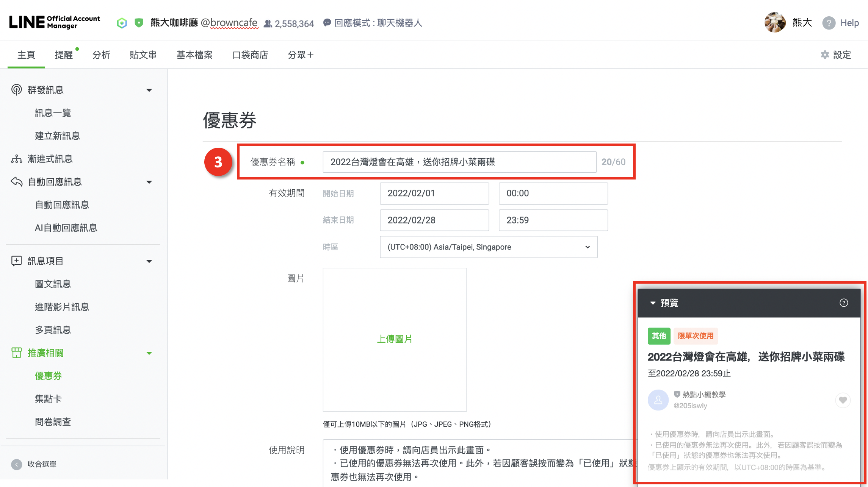Collapse the sidebar with 收合選單 arrow
The image size is (868, 487).
17,464
